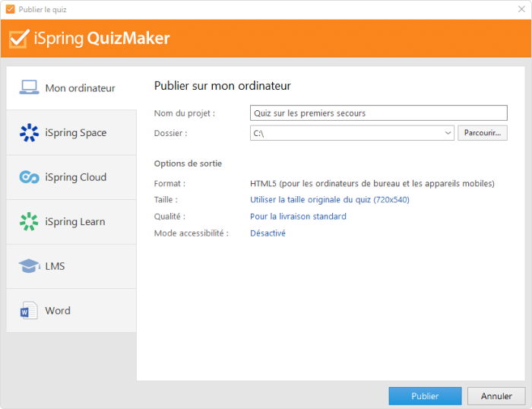Click the Publier button
Image resolution: width=532 pixels, height=409 pixels.
point(425,396)
